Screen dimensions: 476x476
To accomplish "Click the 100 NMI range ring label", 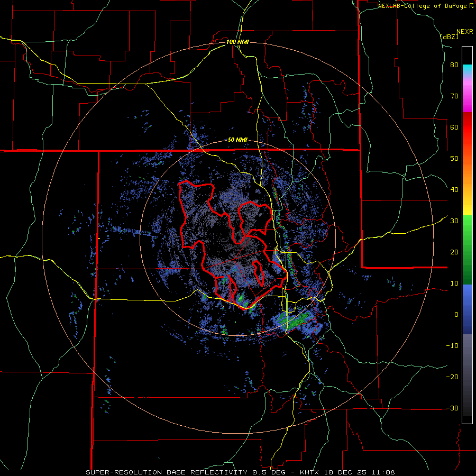I will 237,42.
